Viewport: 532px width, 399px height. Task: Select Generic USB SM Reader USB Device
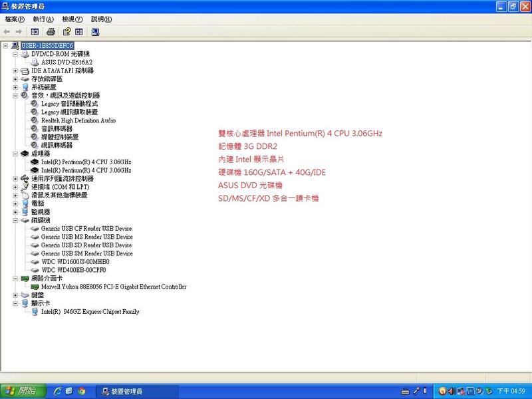pos(86,253)
